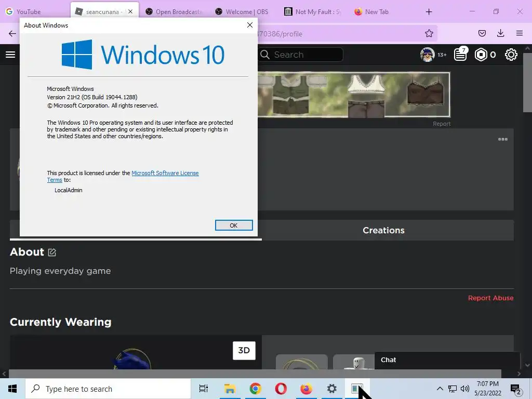Click Report under the advertisement
The height and width of the screenshot is (399, 532).
point(442,124)
